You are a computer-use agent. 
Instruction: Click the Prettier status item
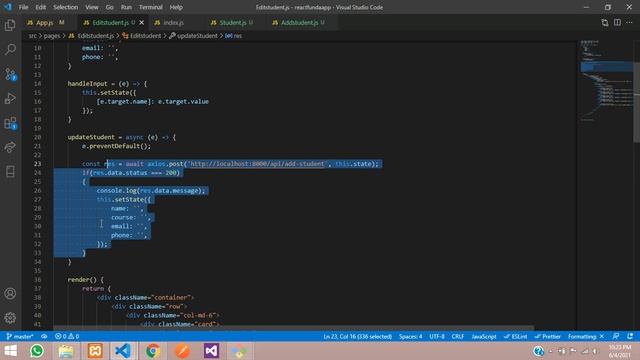point(547,336)
